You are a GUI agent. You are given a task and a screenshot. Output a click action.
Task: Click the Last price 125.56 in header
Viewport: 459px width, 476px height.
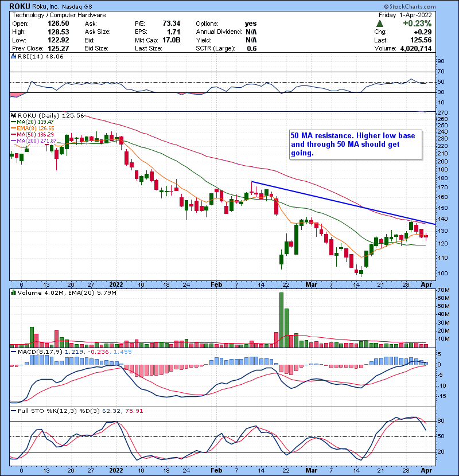421,40
